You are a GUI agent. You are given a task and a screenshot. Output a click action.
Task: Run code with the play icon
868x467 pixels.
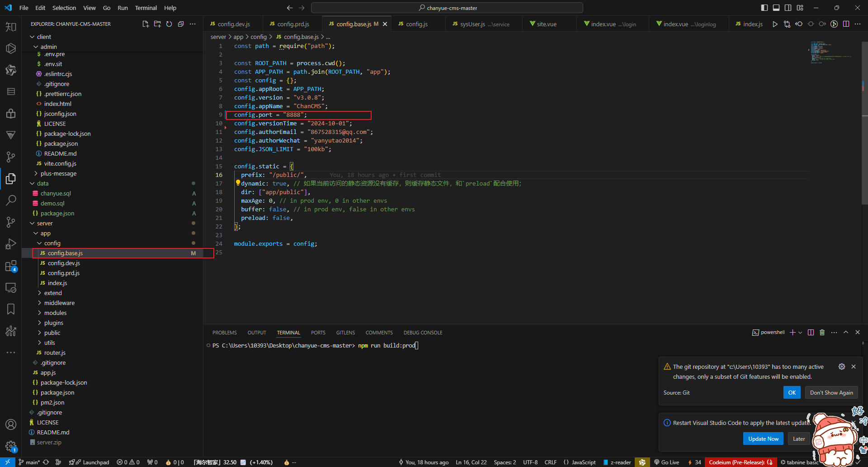(775, 24)
